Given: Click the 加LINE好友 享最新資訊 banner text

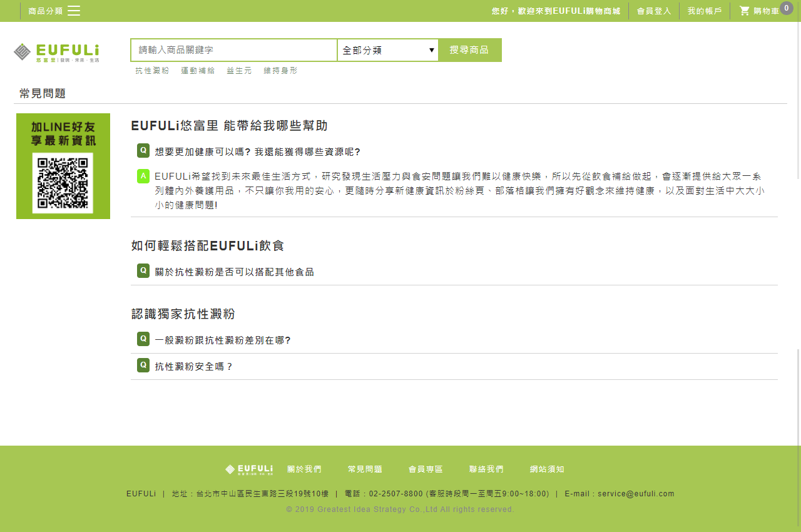Looking at the screenshot, I should coord(63,133).
